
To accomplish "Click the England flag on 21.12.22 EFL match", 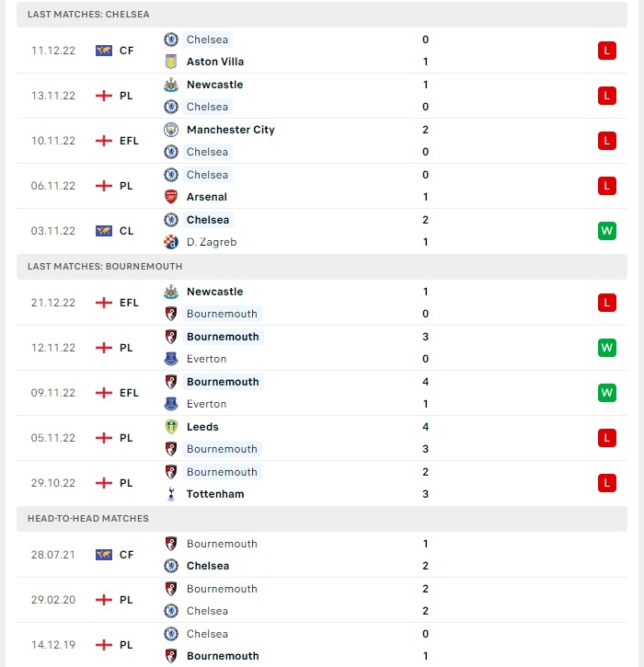I will tap(104, 303).
